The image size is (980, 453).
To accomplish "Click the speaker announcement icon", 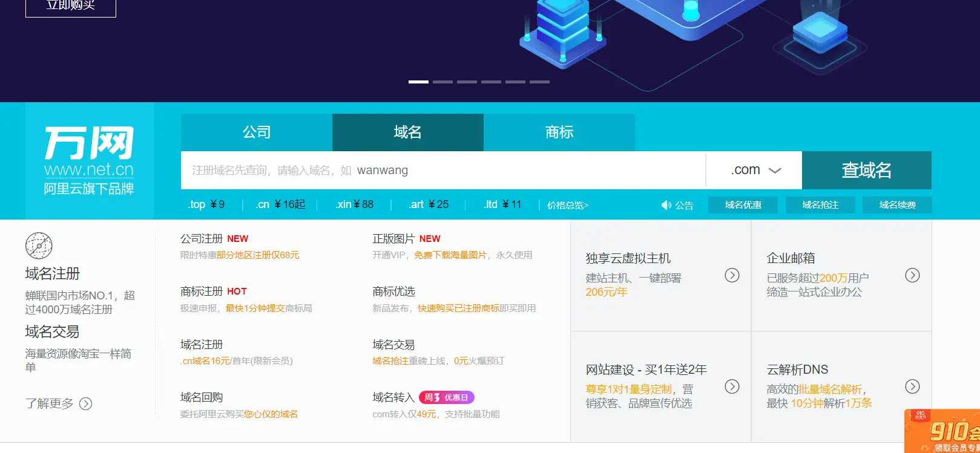I will [666, 205].
